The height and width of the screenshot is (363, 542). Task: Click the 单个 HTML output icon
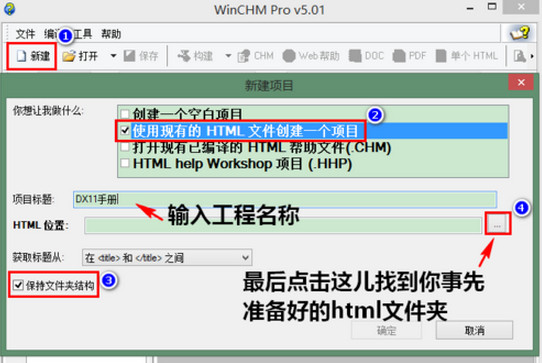(441, 56)
